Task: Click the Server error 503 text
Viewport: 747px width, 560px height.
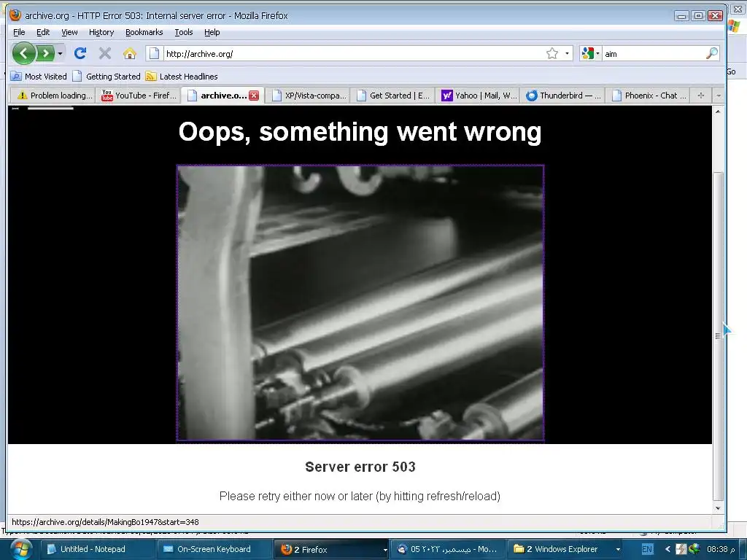Action: (x=360, y=467)
